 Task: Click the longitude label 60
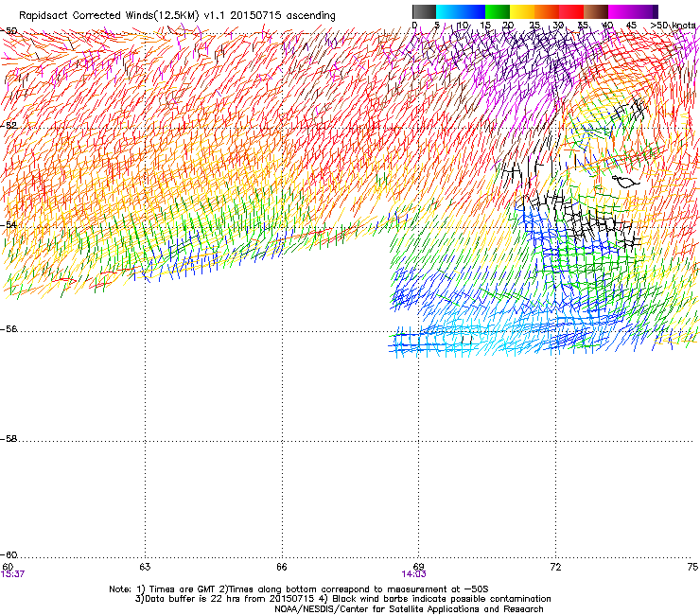[x=8, y=567]
